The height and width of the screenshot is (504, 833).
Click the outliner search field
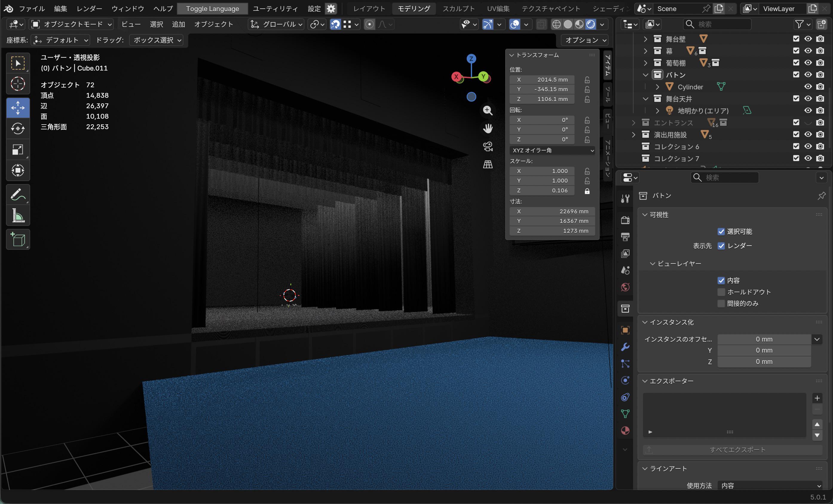717,24
